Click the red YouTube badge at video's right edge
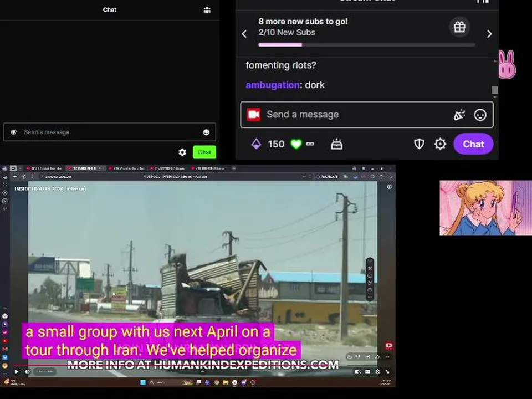The image size is (532, 399). [x=389, y=346]
